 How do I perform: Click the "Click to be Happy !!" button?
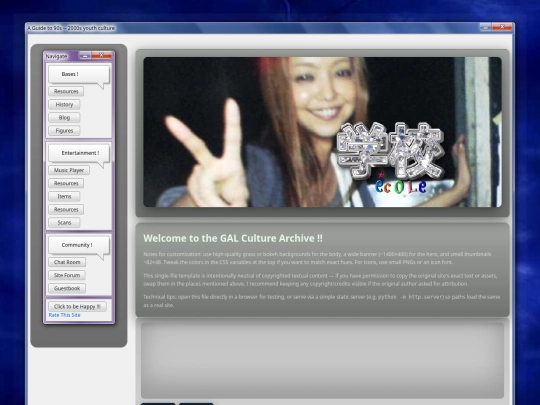click(77, 307)
